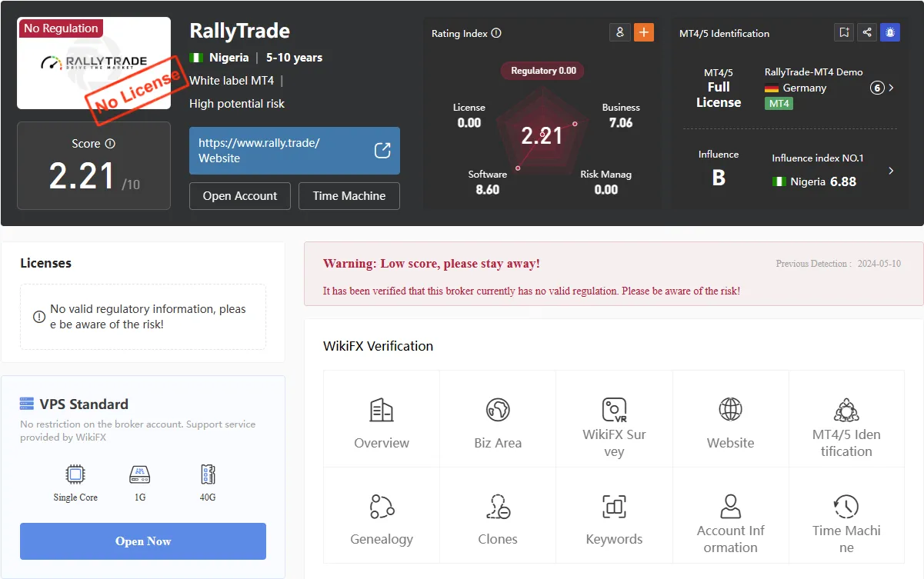
Task: Open the MT4/5 Identification tile
Action: point(846,419)
